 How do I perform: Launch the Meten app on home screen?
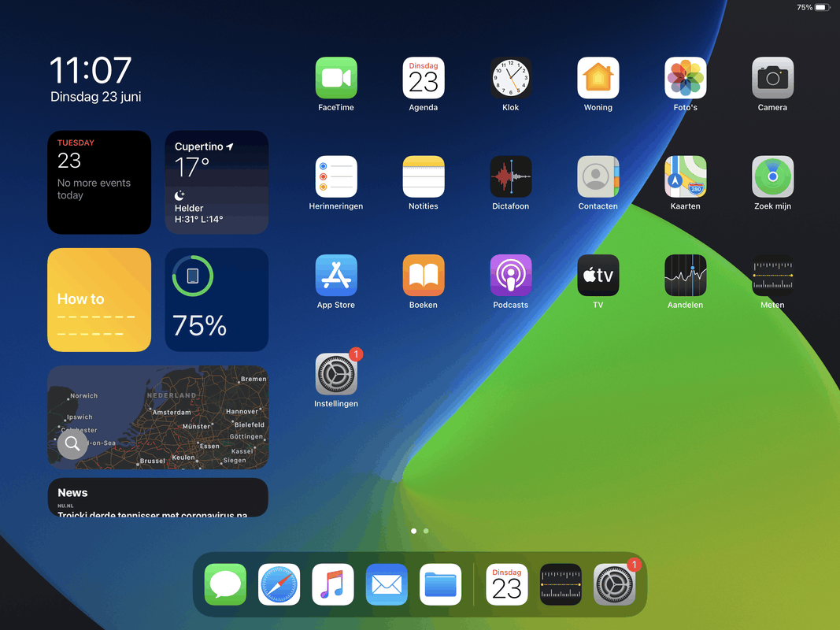772,276
